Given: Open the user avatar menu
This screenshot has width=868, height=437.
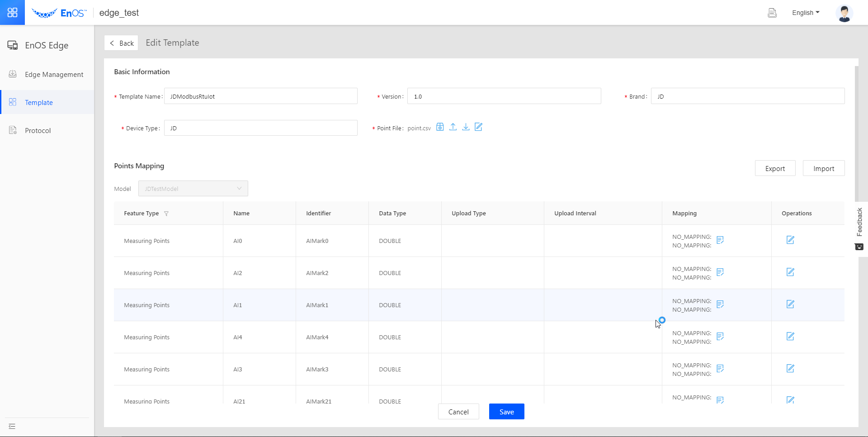Looking at the screenshot, I should click(844, 13).
